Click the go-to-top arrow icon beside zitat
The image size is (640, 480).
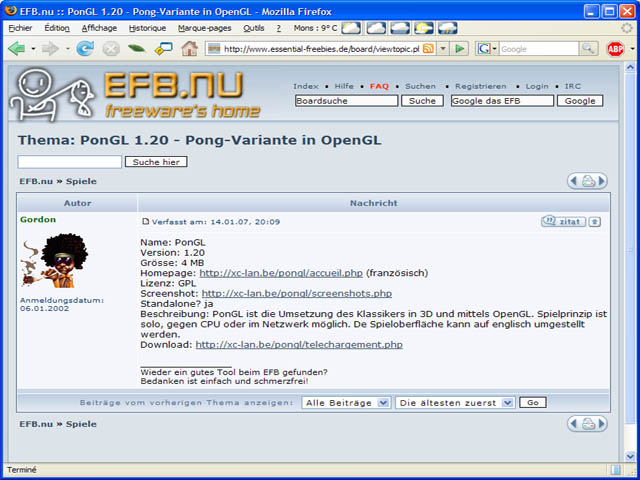click(x=595, y=222)
